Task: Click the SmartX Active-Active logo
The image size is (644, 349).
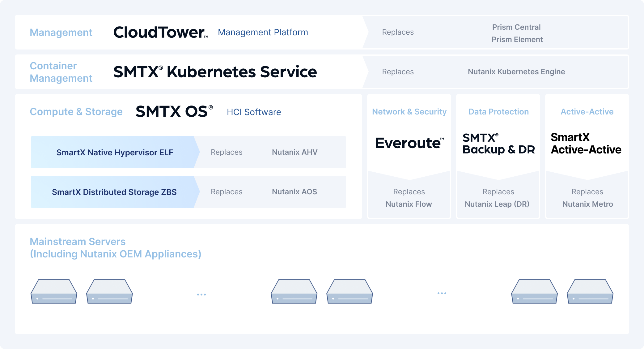Action: (x=586, y=144)
